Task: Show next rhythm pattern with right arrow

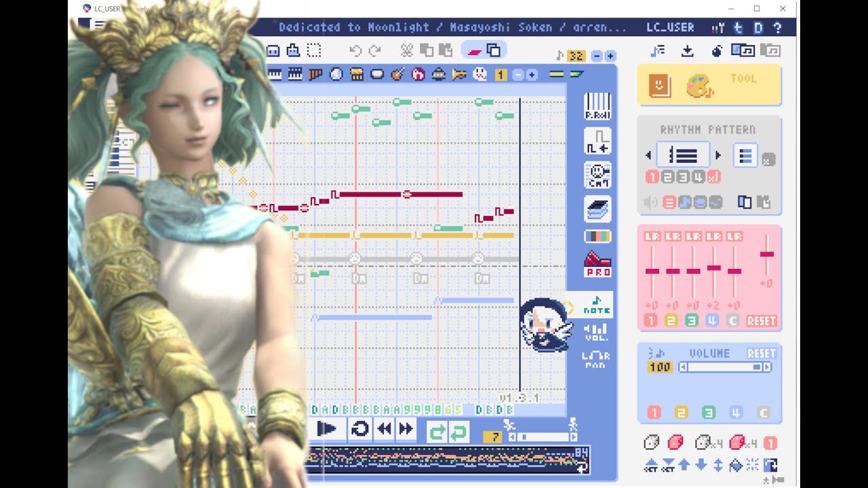Action: point(718,156)
